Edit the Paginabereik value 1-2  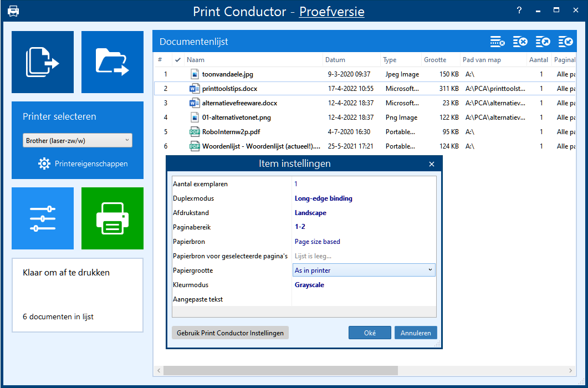coord(300,227)
